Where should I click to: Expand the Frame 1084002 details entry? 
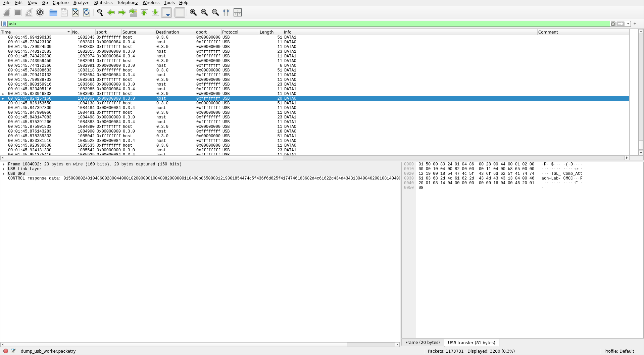pyautogui.click(x=4, y=164)
